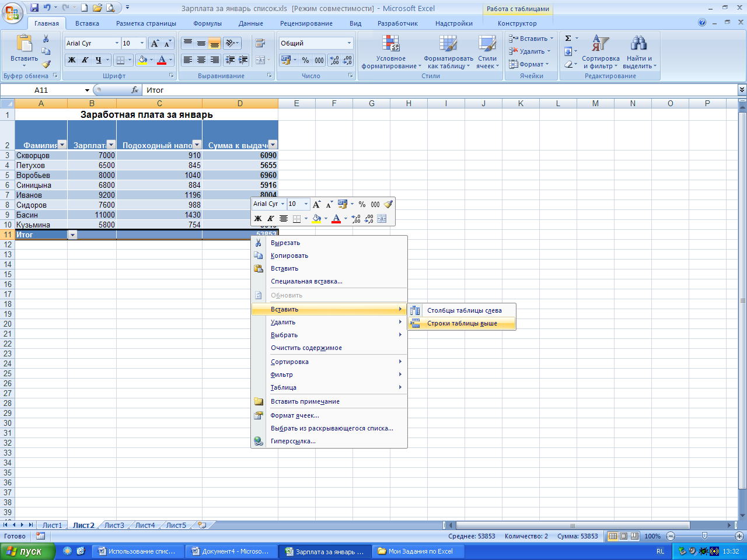Viewport: 747px width, 560px height.
Task: Click the Sort and Filter icon
Action: coord(601,44)
